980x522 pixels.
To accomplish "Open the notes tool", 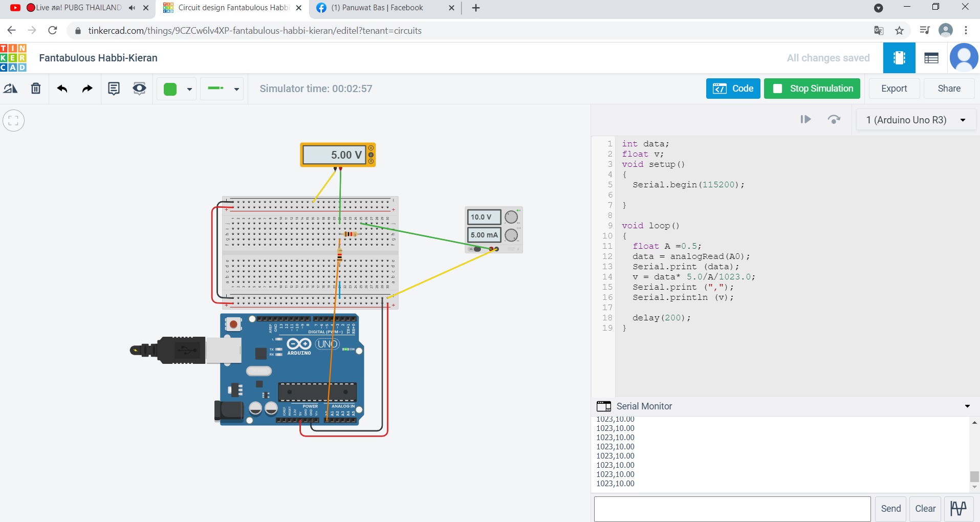I will 114,89.
